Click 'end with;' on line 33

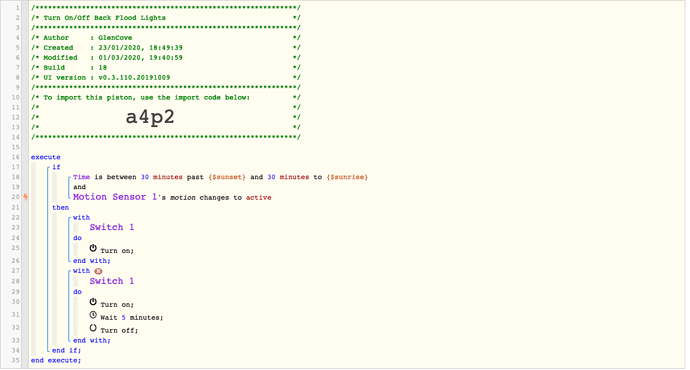(92, 340)
